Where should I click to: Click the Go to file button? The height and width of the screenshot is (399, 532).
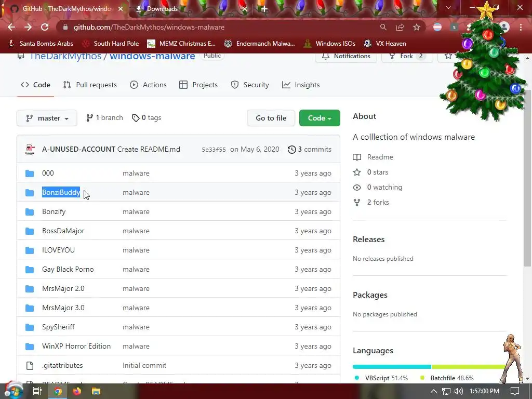click(271, 118)
